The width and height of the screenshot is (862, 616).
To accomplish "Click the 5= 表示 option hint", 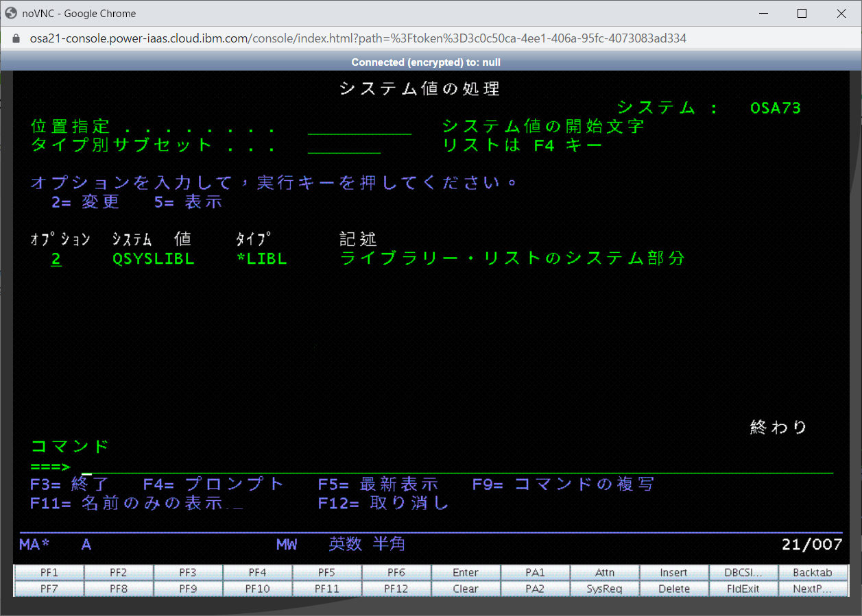I will tap(188, 202).
